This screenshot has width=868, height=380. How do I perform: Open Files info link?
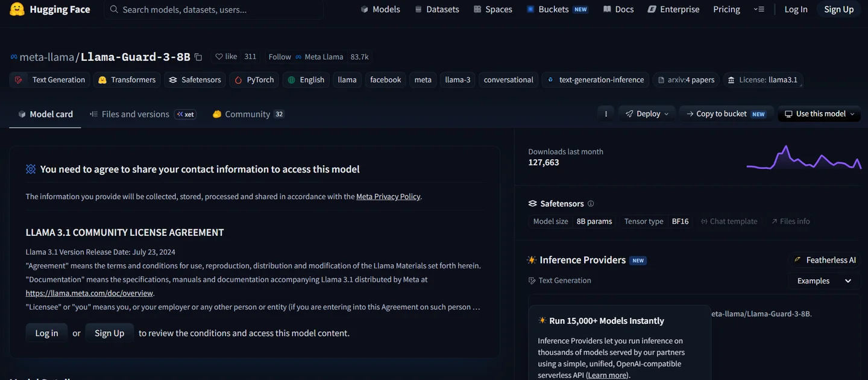(790, 221)
